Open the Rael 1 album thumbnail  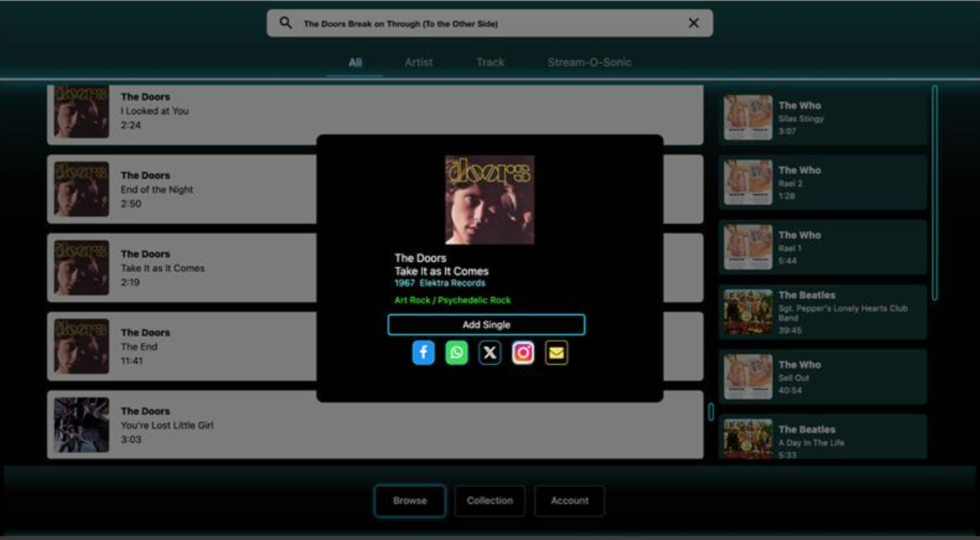tap(748, 247)
